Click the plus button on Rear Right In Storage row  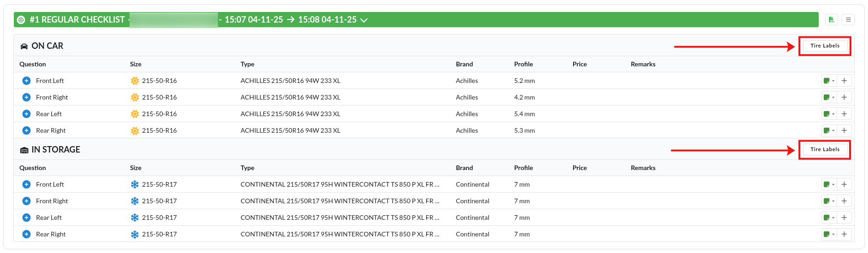point(844,234)
